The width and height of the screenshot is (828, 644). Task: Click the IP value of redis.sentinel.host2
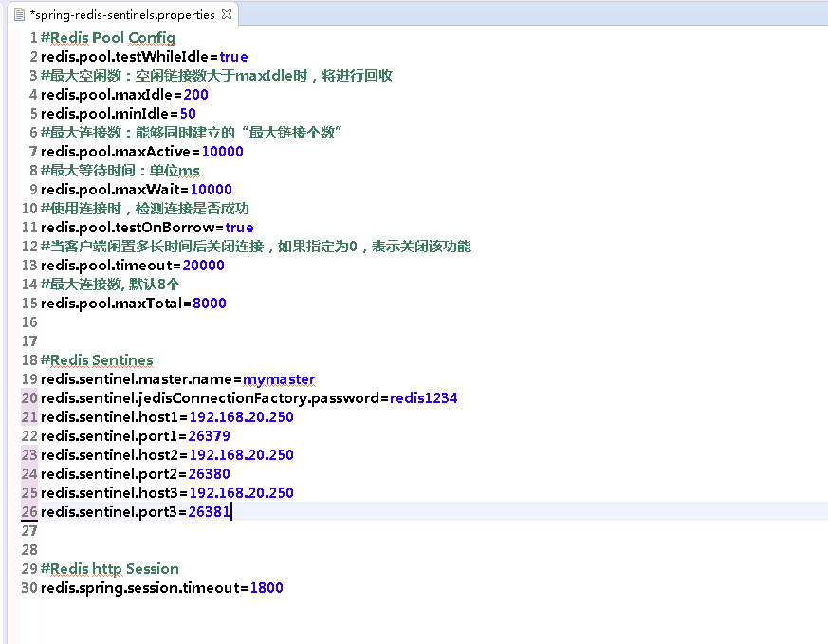pos(241,455)
